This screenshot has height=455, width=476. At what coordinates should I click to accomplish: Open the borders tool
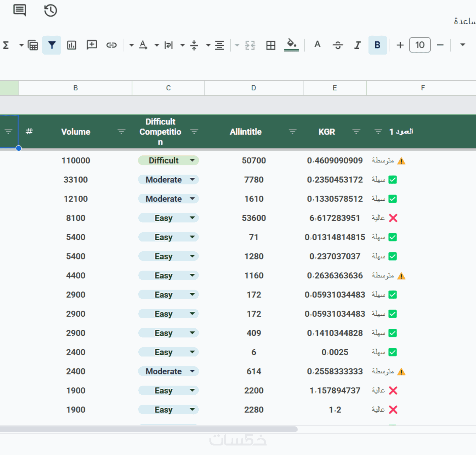click(270, 45)
